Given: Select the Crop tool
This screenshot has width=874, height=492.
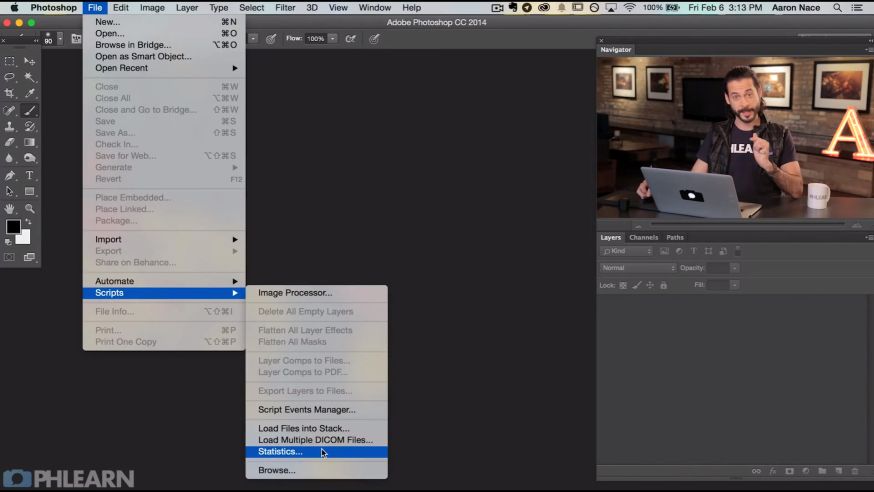Looking at the screenshot, I should pos(10,93).
